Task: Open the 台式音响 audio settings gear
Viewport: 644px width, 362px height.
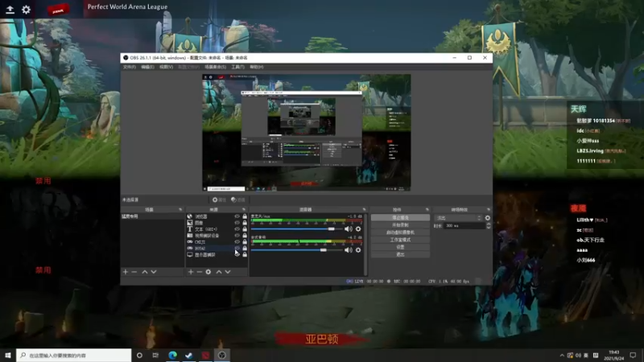Action: coord(358,250)
